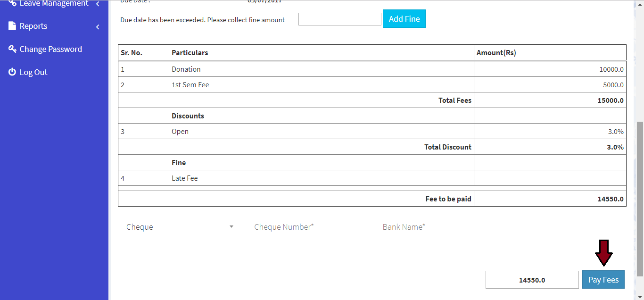Click the Reports document icon in sidebar
Screen dimensions: 644x300
click(x=12, y=26)
